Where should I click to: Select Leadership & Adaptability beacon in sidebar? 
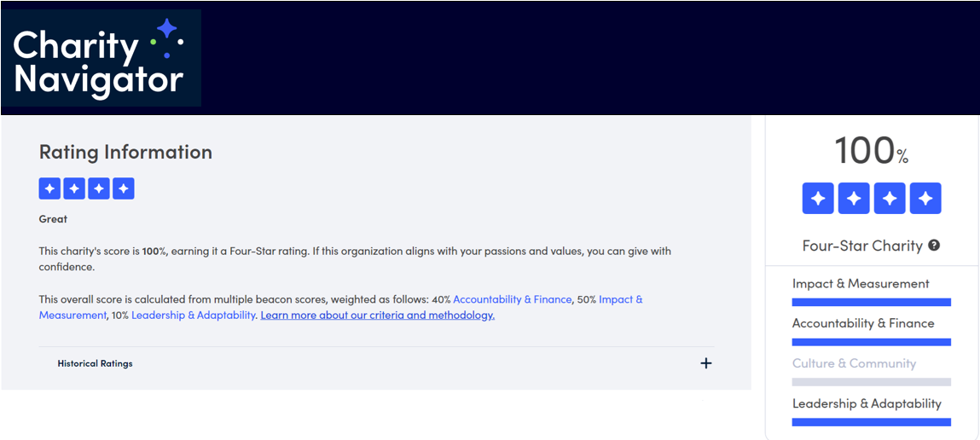(x=867, y=403)
